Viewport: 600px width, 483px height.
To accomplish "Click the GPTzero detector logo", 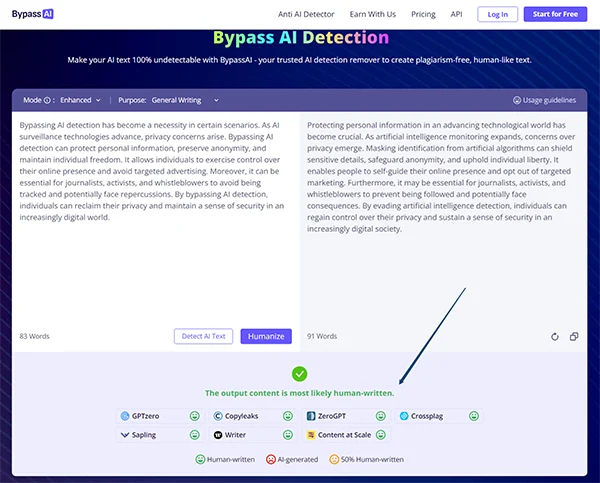I will pyautogui.click(x=125, y=416).
